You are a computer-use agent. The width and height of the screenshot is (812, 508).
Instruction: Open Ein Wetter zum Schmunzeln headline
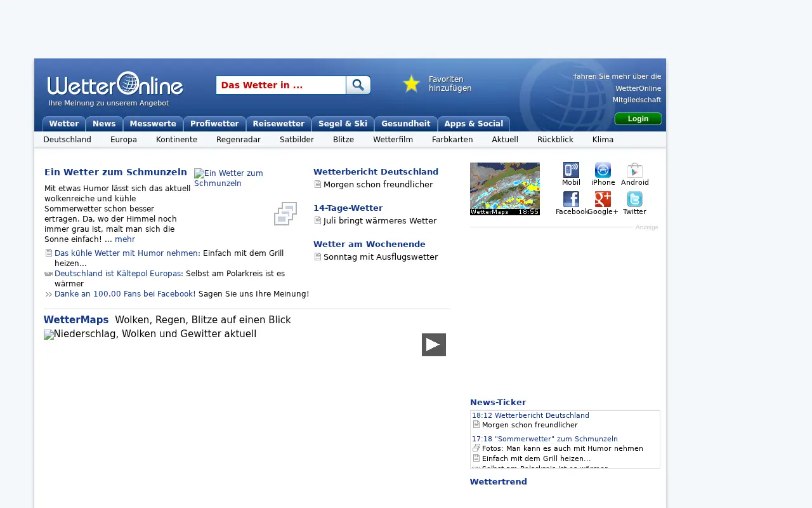pyautogui.click(x=115, y=172)
